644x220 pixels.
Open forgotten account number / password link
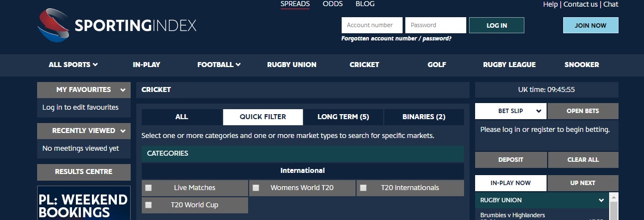[396, 39]
